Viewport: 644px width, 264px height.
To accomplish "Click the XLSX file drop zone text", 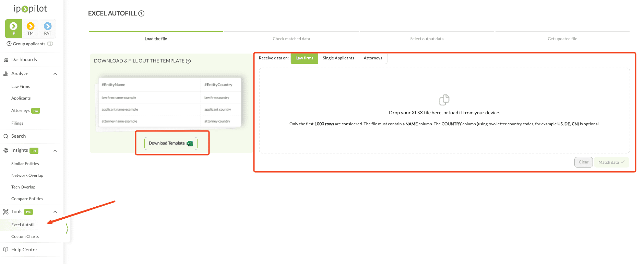I will click(444, 113).
